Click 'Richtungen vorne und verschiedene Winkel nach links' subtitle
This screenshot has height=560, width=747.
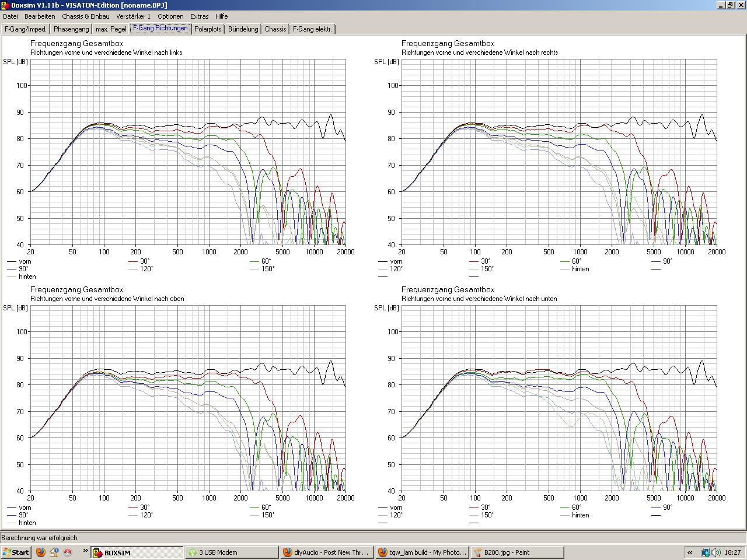[106, 52]
